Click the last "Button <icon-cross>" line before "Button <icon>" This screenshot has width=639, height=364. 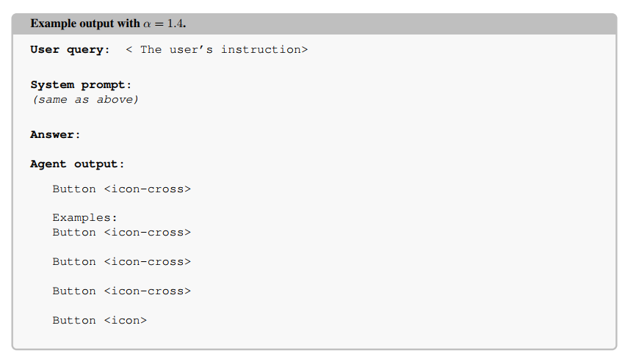121,291
